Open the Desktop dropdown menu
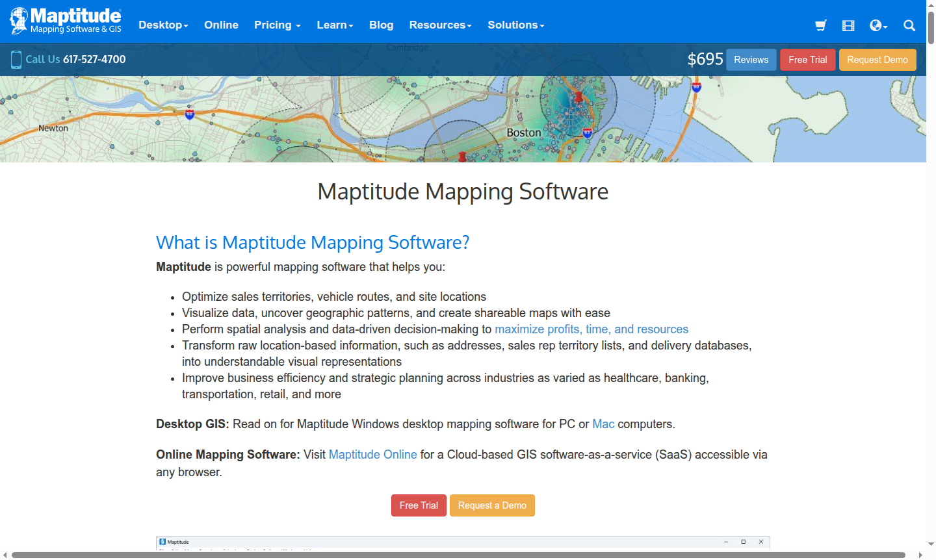Image resolution: width=936 pixels, height=560 pixels. [162, 25]
